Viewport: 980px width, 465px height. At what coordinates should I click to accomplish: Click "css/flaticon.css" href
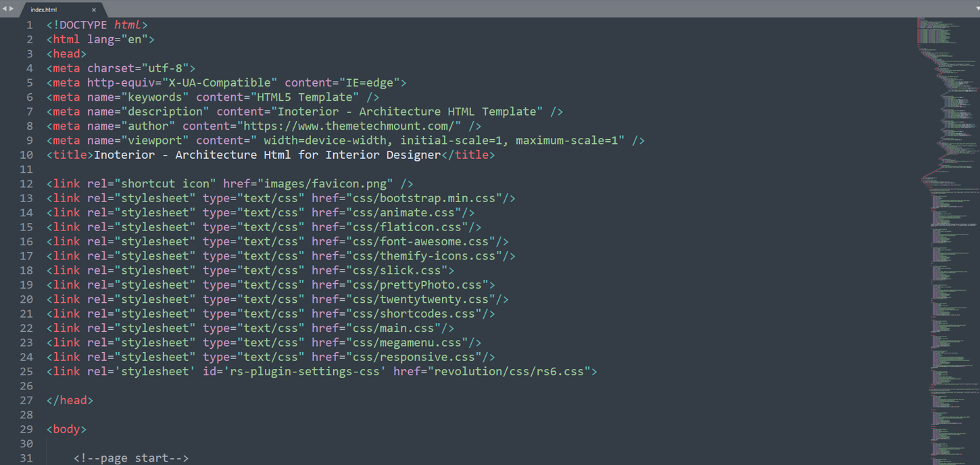[x=407, y=227]
